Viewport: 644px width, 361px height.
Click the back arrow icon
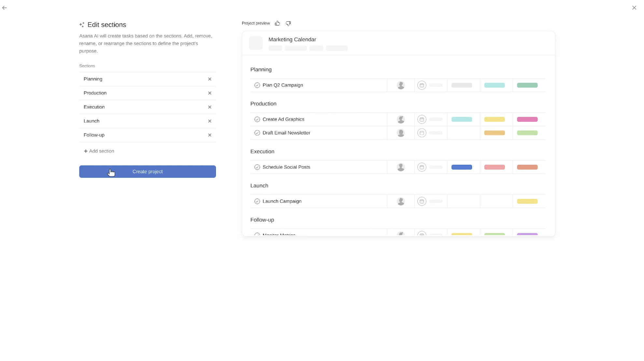(x=5, y=8)
